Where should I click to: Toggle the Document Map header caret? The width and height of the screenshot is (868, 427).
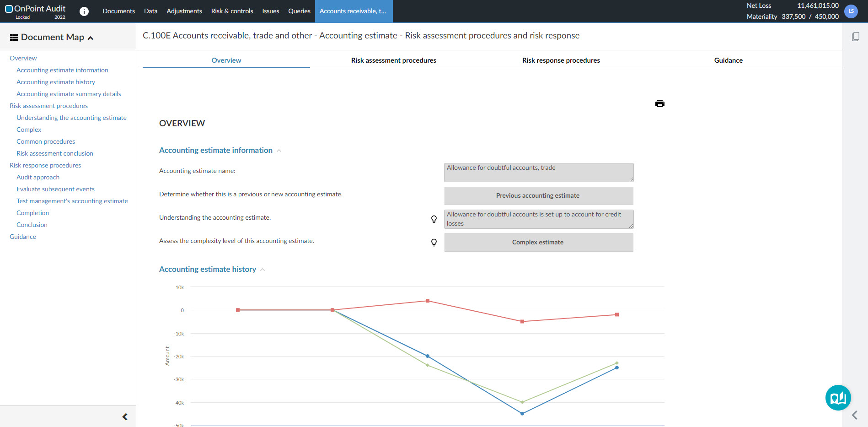[91, 38]
